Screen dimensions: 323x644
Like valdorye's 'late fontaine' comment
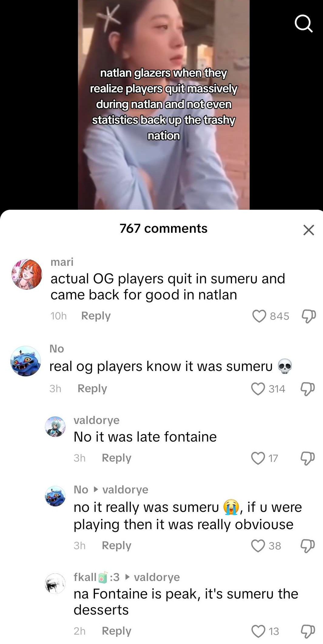258,458
